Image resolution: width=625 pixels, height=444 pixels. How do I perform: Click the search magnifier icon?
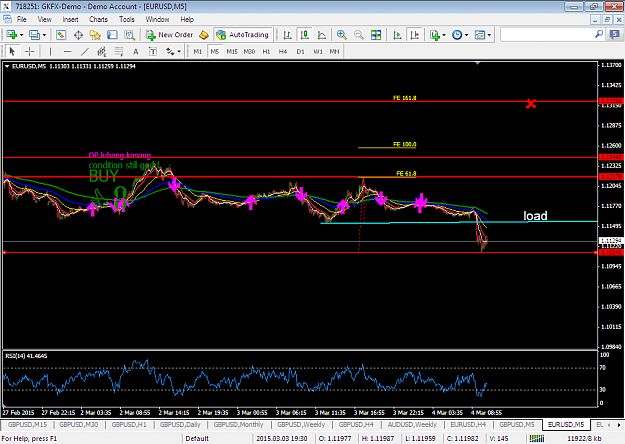(x=599, y=35)
